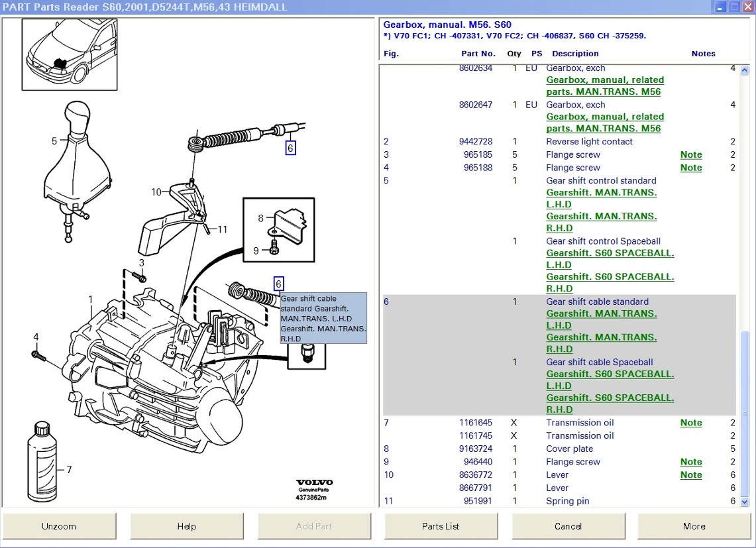The image size is (756, 548).
Task: Click the Gear shift cable tooltip
Action: click(x=323, y=318)
